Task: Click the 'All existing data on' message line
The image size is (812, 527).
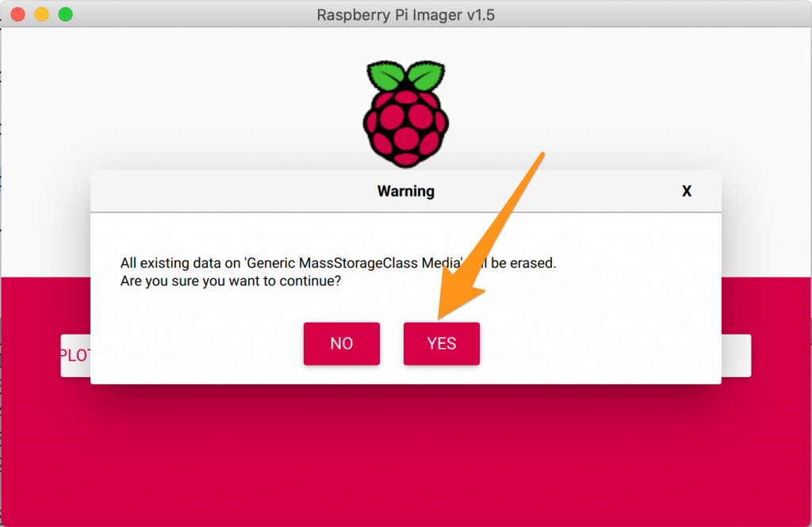Action: [338, 263]
